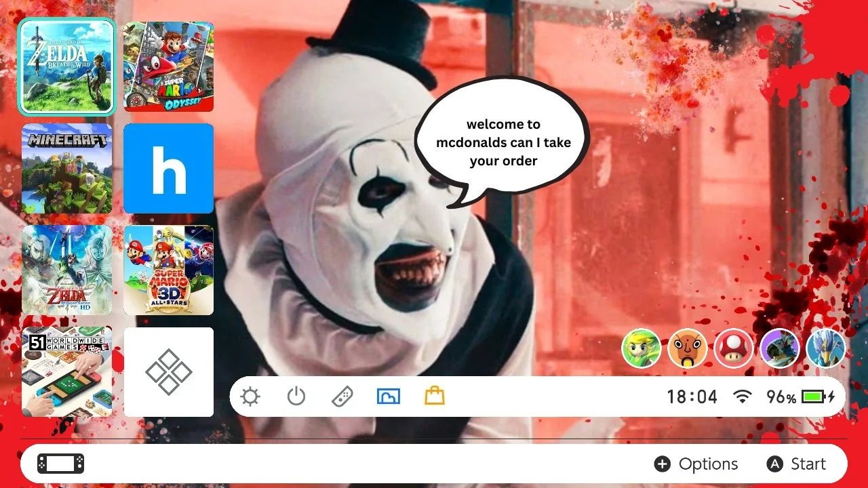The width and height of the screenshot is (868, 488).
Task: Select the orange angry-face user avatar
Action: pos(688,348)
